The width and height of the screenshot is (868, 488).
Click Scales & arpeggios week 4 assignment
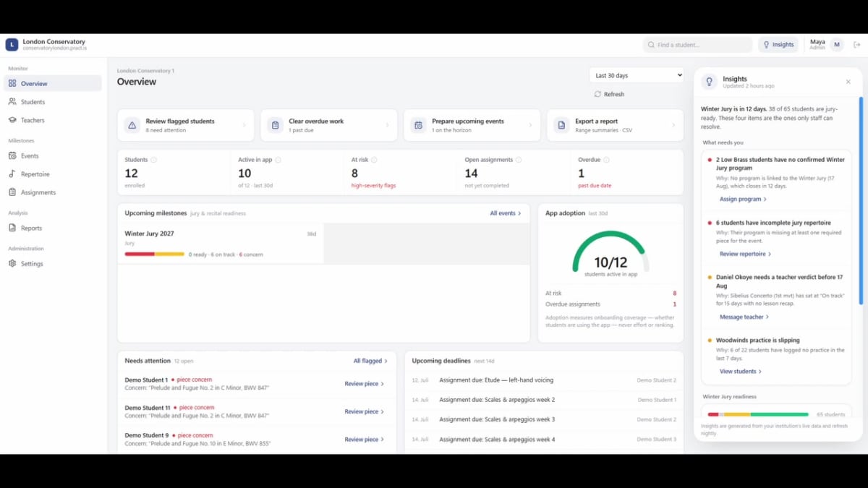(x=544, y=439)
